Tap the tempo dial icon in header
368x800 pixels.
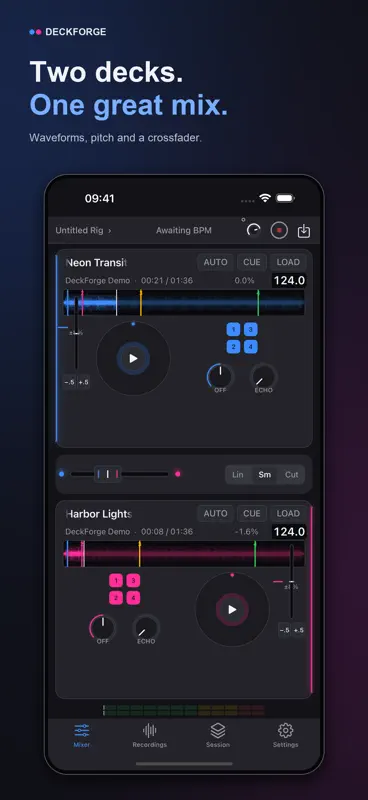(x=253, y=231)
